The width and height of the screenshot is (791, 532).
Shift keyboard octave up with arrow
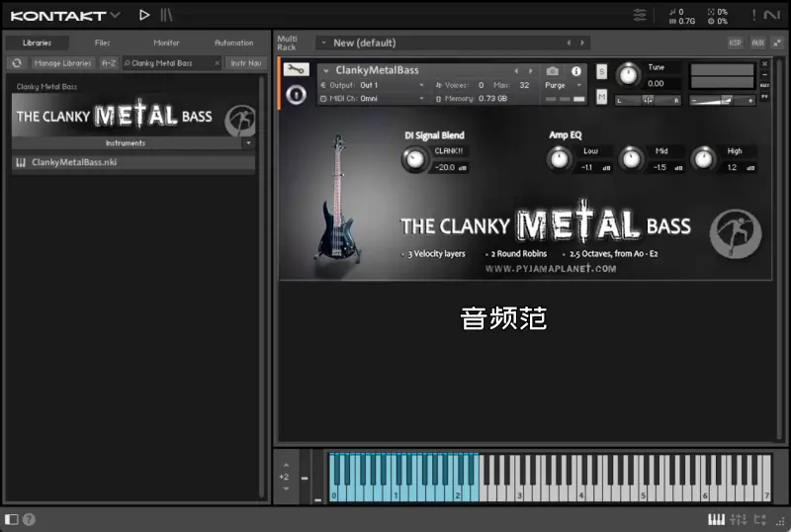click(286, 465)
